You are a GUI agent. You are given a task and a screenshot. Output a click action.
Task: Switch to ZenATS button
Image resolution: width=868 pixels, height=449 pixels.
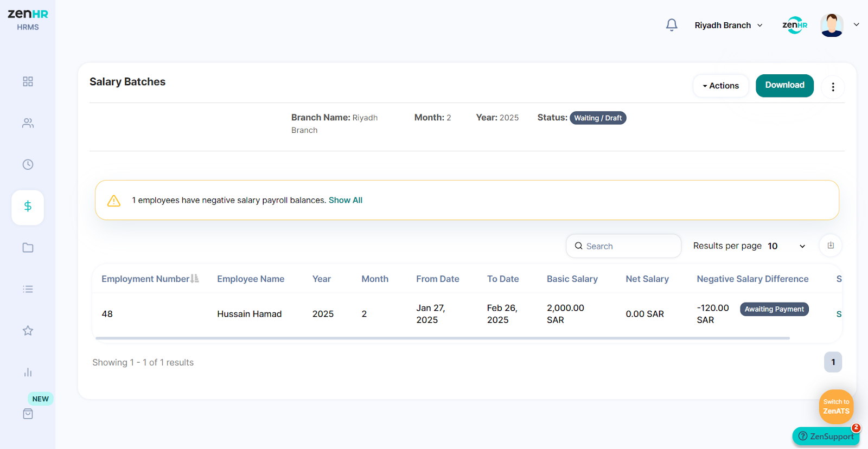pyautogui.click(x=836, y=407)
